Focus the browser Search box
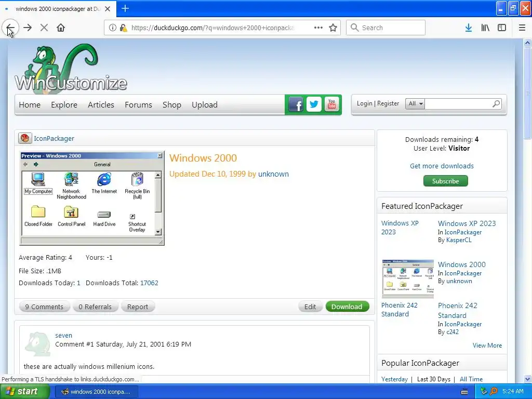Image resolution: width=532 pixels, height=399 pixels. coord(386,28)
